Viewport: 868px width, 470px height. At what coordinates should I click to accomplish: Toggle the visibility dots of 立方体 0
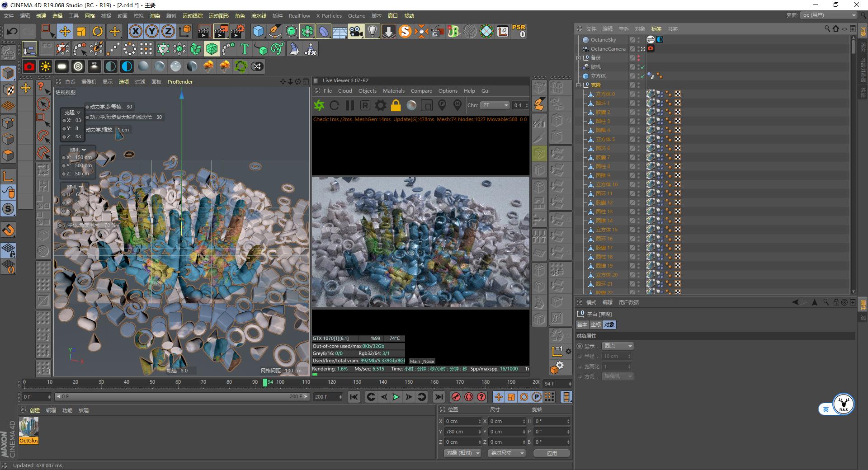coord(638,94)
